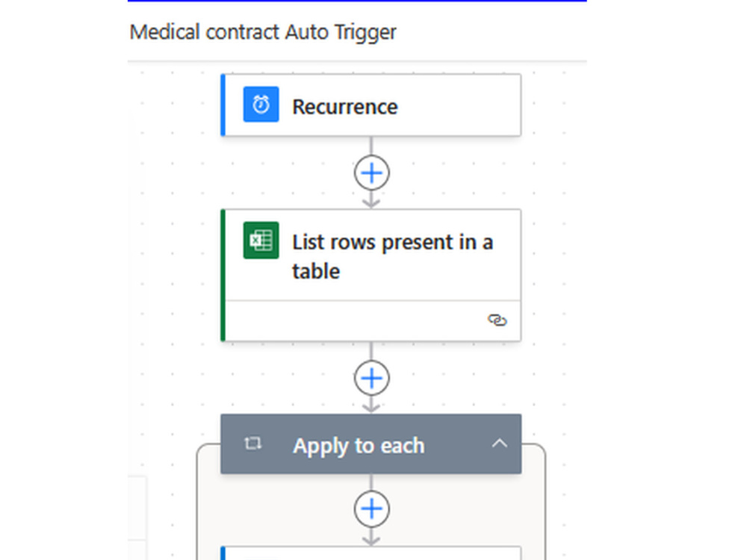Screen dimensions: 747x560
Task: Click the blue edge of the Recurrence card
Action: tap(223, 105)
